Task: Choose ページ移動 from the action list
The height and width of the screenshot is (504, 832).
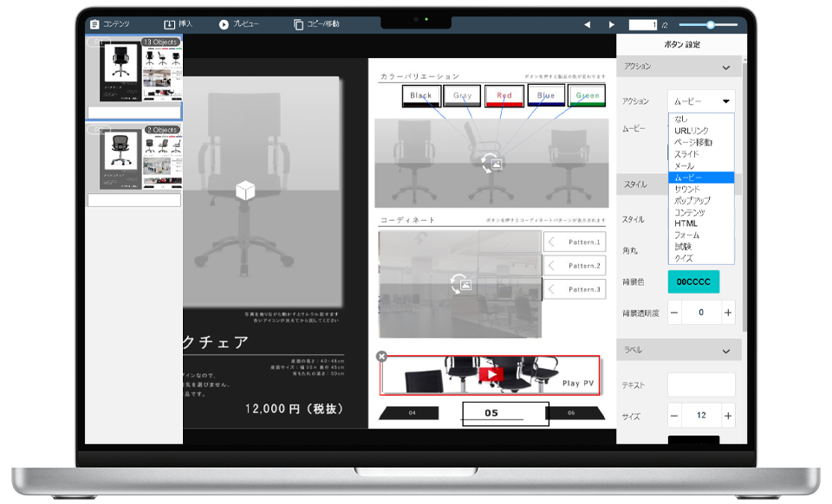Action: [x=701, y=142]
